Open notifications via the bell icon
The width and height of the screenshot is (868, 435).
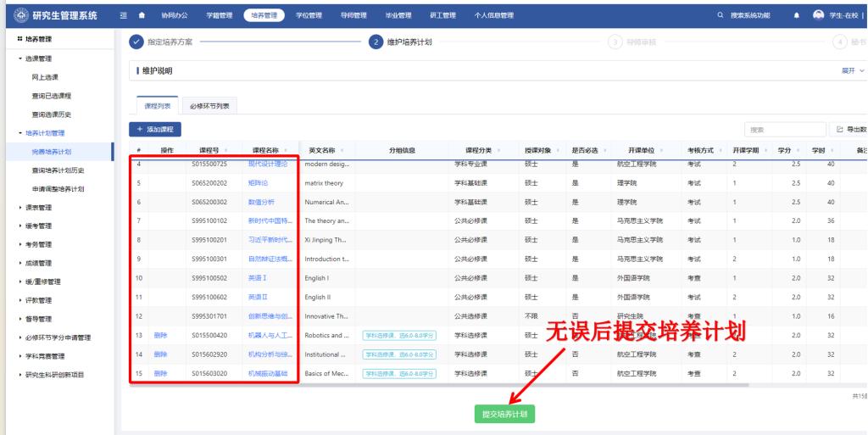click(x=796, y=15)
